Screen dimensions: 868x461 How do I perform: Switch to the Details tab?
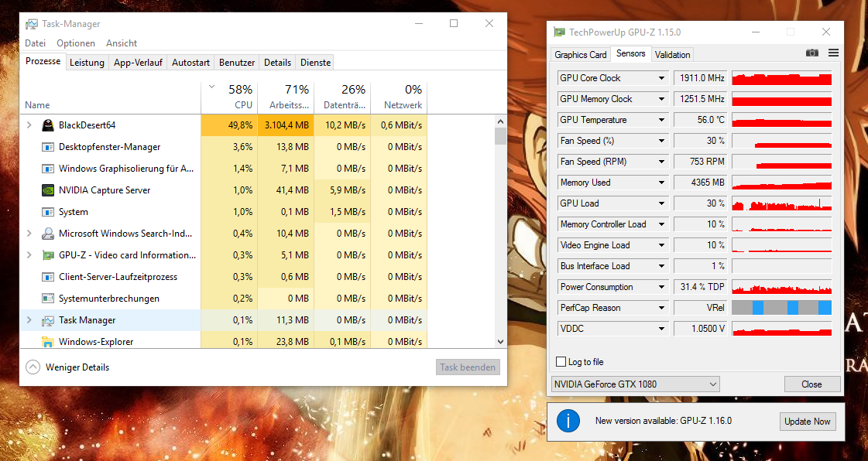click(277, 63)
